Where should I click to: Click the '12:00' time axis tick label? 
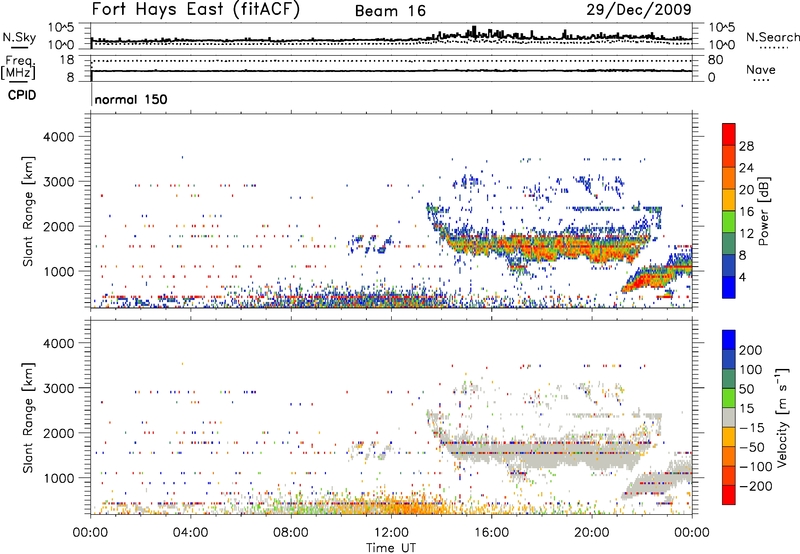[x=391, y=533]
